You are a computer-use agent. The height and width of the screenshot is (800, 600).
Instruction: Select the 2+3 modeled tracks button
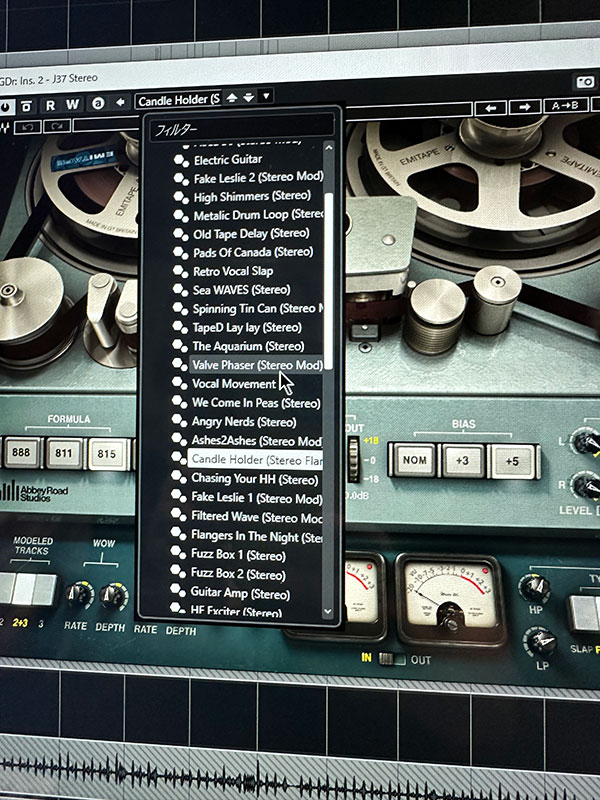24,590
